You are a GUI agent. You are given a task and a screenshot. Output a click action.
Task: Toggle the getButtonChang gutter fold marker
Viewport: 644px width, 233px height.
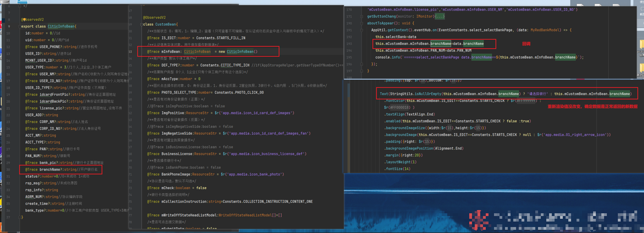[x=361, y=16]
